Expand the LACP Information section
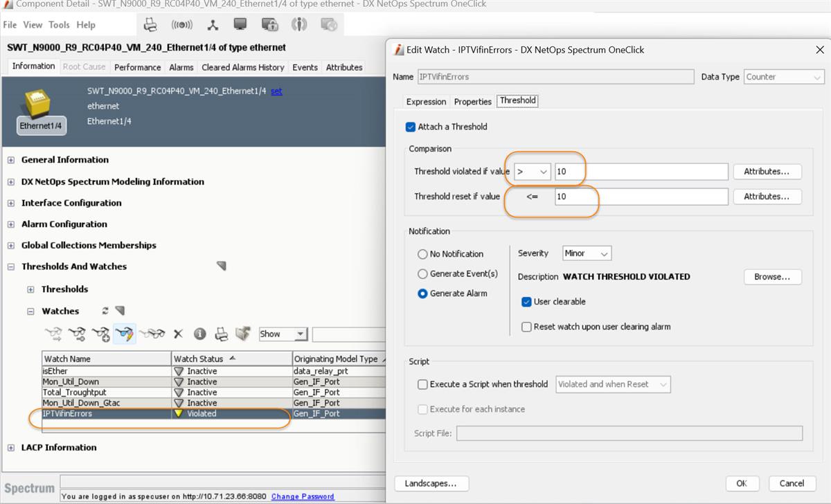The height and width of the screenshot is (504, 831). click(11, 448)
